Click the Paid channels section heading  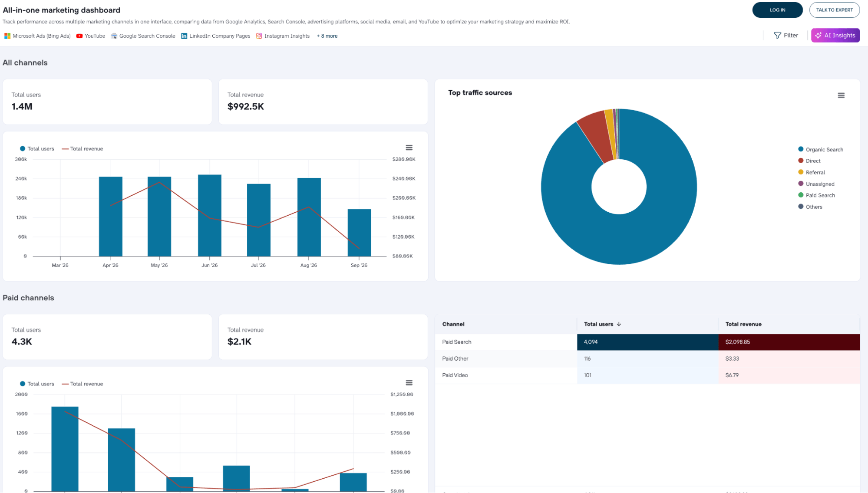coord(28,298)
